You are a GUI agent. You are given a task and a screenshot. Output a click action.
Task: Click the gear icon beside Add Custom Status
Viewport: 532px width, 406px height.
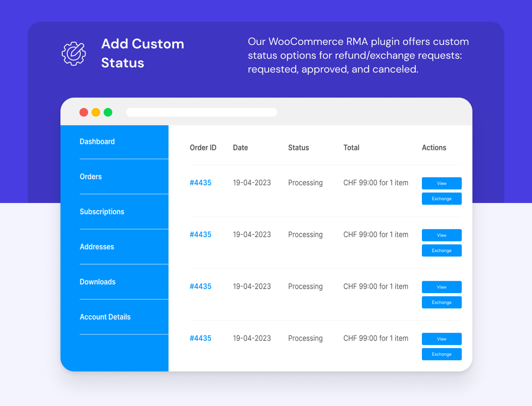74,53
